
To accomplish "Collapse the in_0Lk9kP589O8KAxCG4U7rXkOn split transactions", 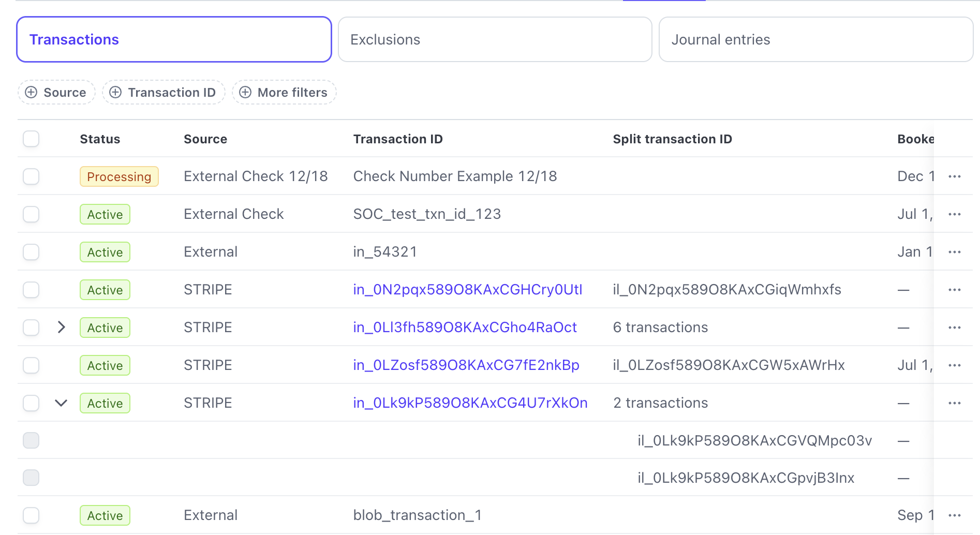I will 62,403.
